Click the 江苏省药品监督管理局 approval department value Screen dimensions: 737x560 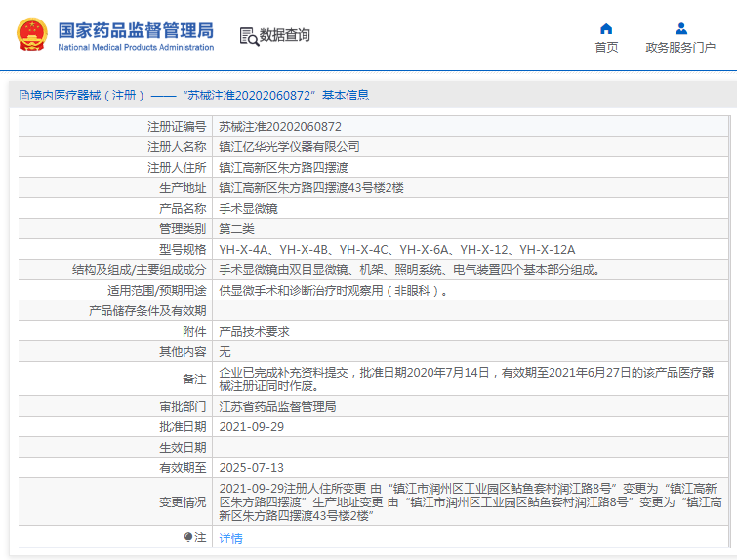click(x=277, y=407)
